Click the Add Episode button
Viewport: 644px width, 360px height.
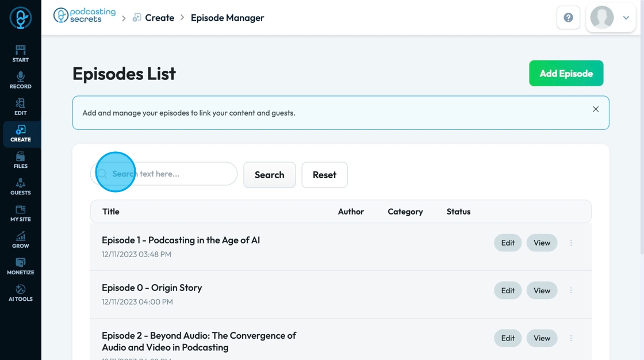click(566, 74)
